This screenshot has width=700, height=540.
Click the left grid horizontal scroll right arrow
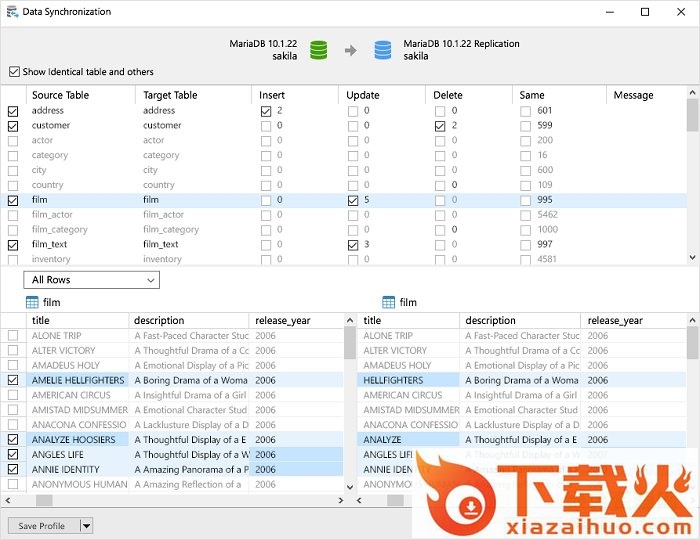click(x=341, y=500)
